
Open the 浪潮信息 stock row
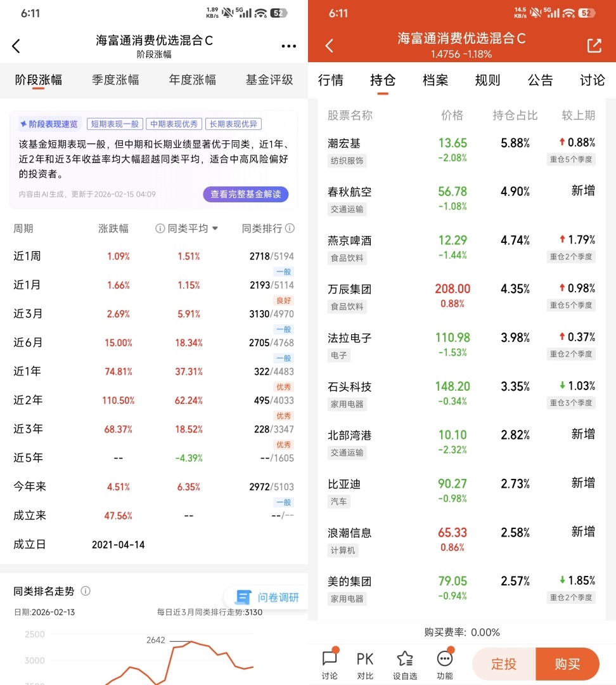point(461,541)
